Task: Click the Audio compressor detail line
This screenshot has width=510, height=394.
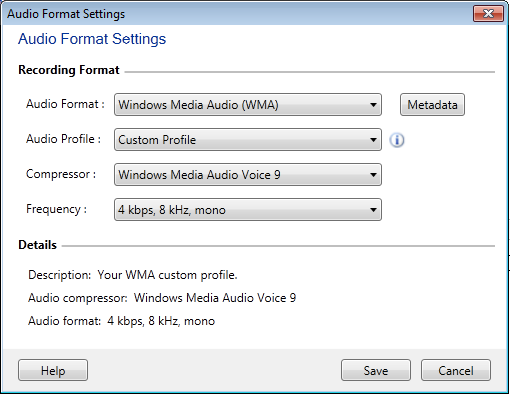Action: (x=162, y=298)
